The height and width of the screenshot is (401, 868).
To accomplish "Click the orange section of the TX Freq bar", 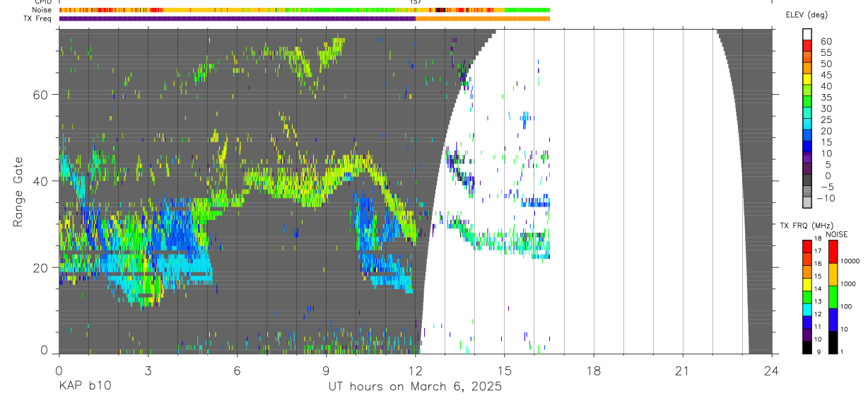I will coord(483,18).
